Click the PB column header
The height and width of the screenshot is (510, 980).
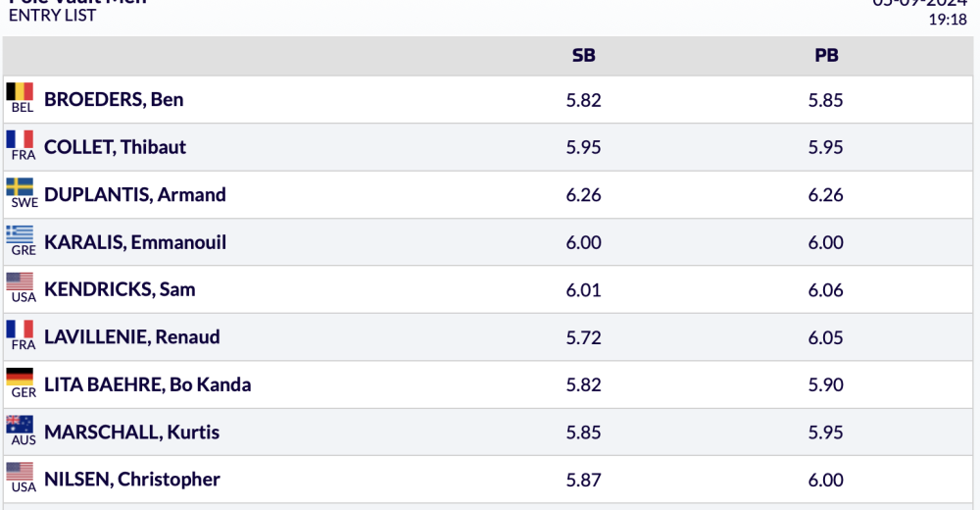pos(826,56)
